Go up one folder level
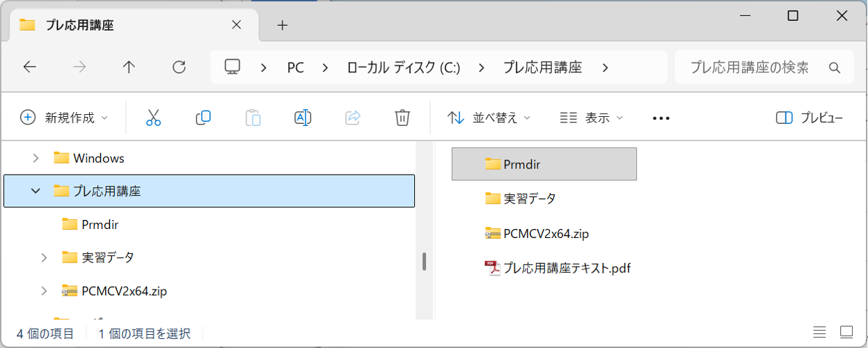This screenshot has height=348, width=868. 129,67
